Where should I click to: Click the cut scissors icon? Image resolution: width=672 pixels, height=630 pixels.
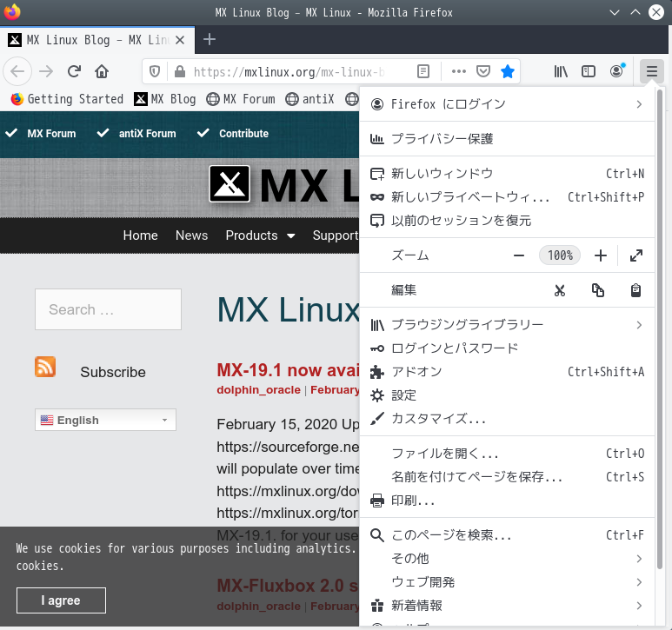559,290
